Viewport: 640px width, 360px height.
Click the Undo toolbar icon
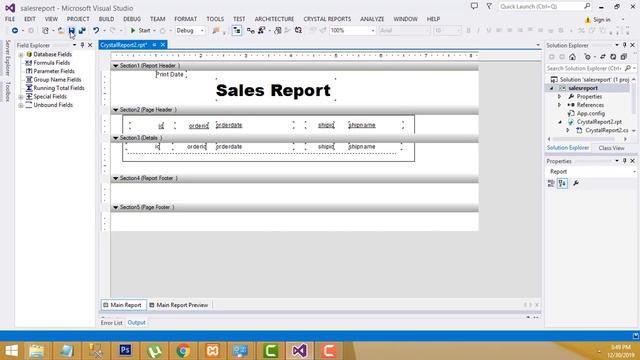(x=96, y=31)
